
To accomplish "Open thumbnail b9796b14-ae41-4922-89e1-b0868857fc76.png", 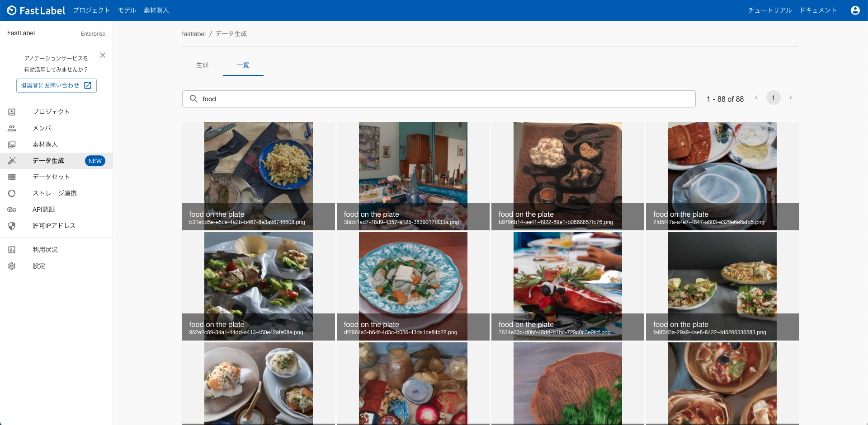I will pos(568,176).
